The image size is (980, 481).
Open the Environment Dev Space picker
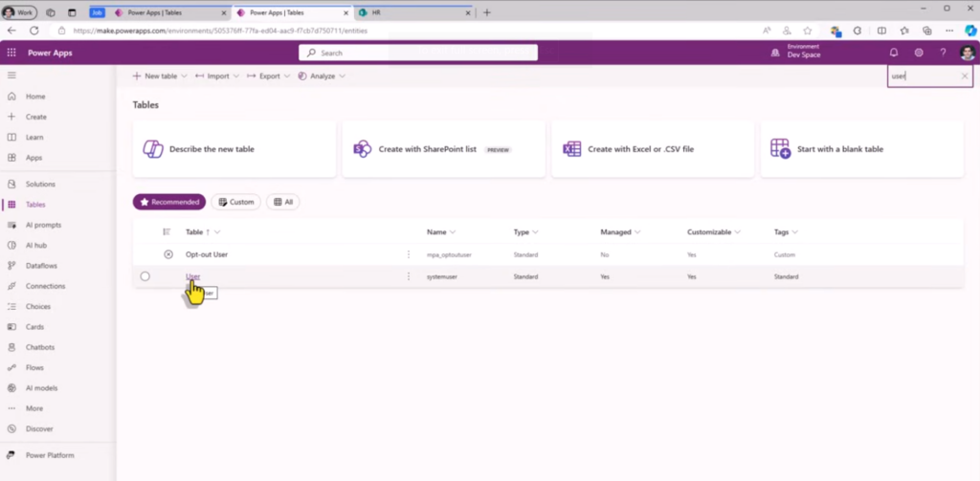pyautogui.click(x=796, y=52)
